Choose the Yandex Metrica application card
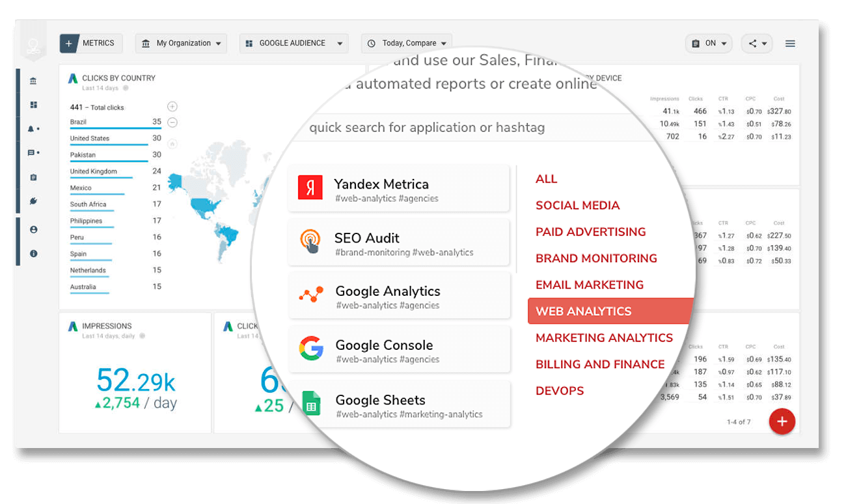This screenshot has height=504, width=846. tap(399, 188)
